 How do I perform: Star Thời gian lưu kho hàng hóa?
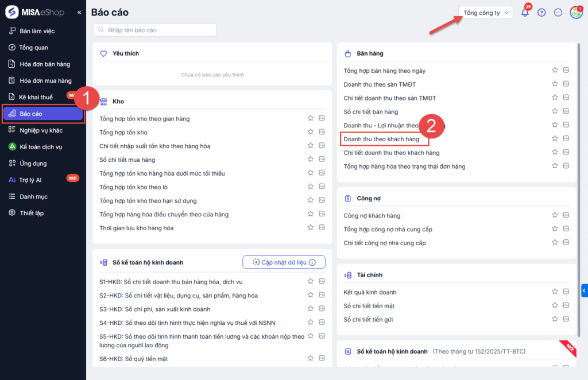pos(311,227)
